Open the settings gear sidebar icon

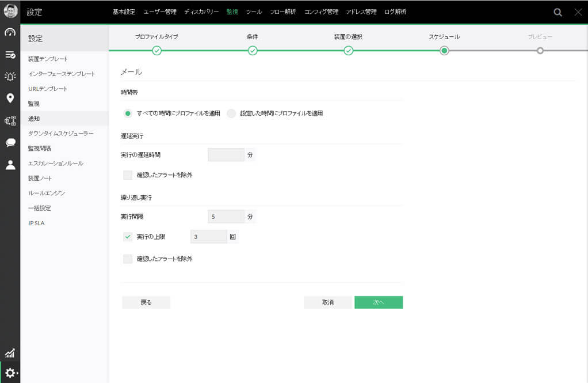tap(10, 373)
